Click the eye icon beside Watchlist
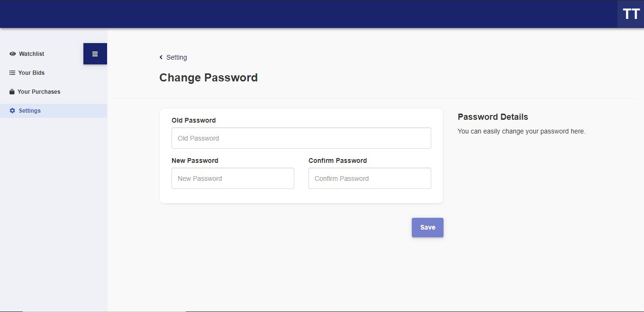This screenshot has height=312, width=644. coord(12,54)
